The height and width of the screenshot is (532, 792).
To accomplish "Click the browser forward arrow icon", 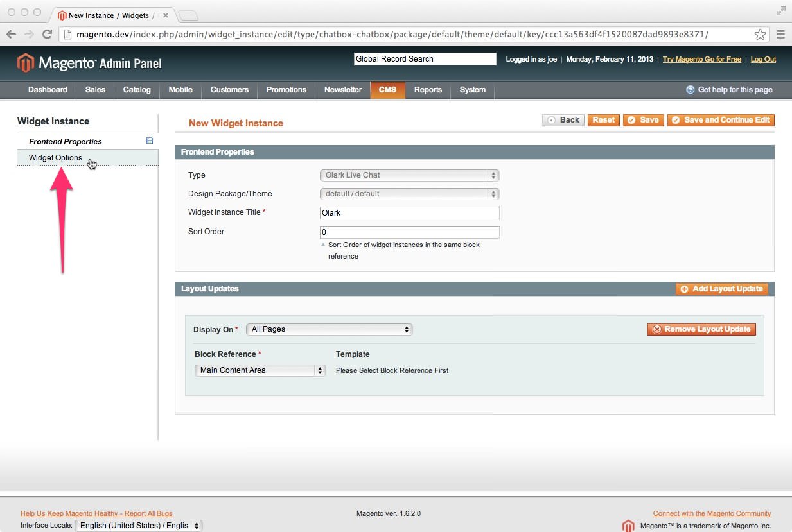I will (29, 34).
